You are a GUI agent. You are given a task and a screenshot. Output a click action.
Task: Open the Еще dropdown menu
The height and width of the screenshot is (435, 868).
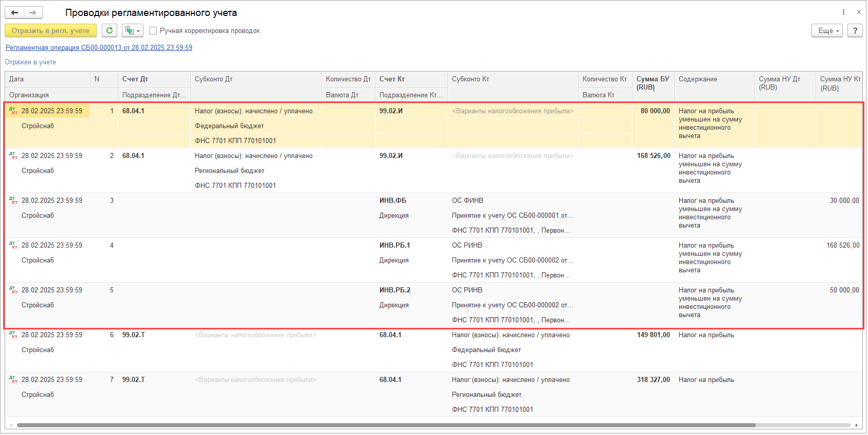827,31
